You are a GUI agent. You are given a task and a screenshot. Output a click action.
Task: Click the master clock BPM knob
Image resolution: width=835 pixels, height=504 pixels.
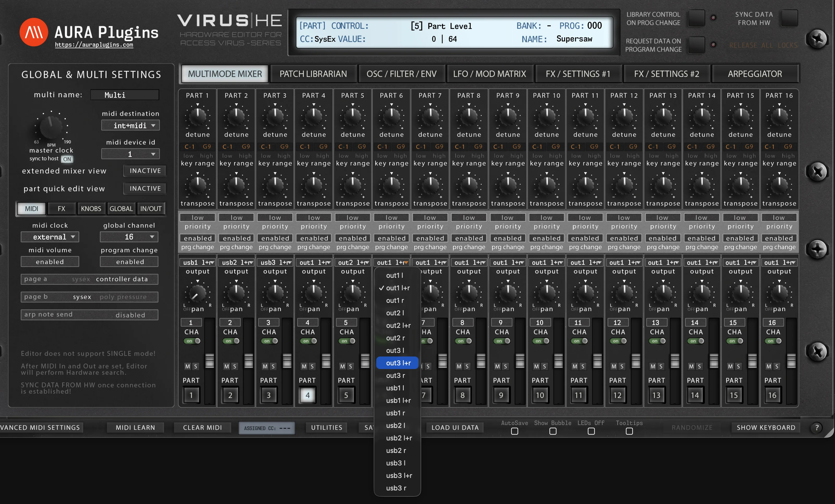pos(51,127)
